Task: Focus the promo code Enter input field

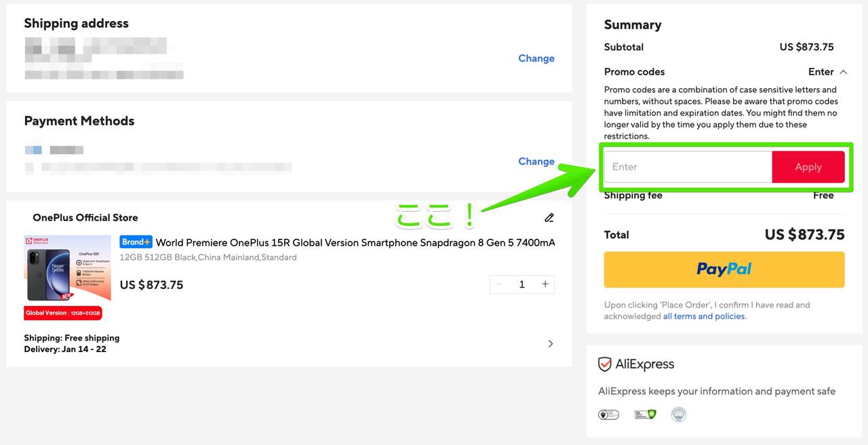Action: coord(688,167)
